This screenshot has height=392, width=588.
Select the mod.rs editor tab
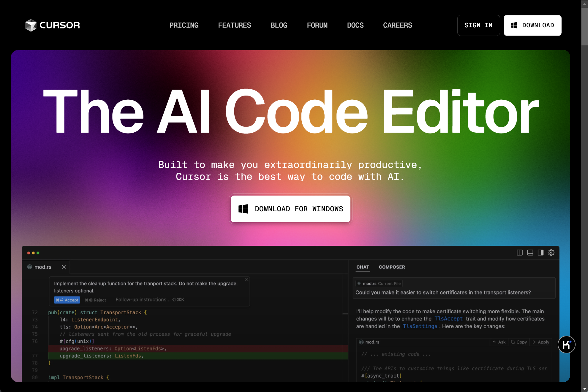coord(46,267)
